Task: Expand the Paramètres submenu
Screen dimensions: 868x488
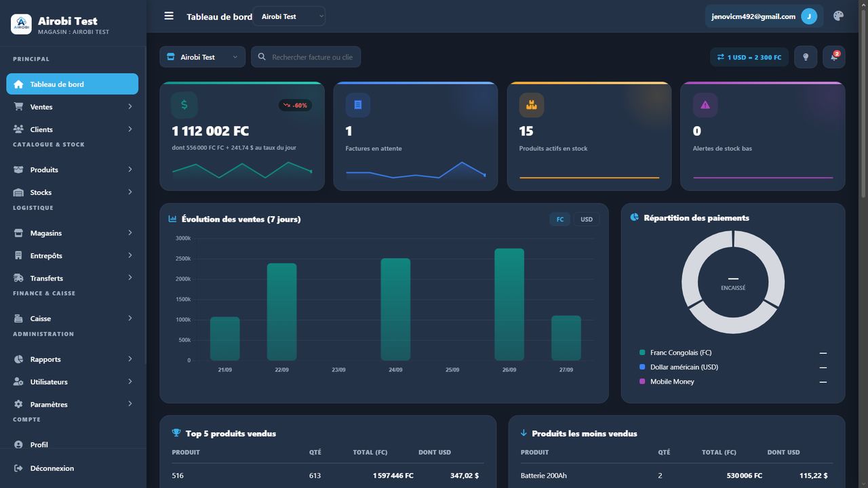Action: 73,404
